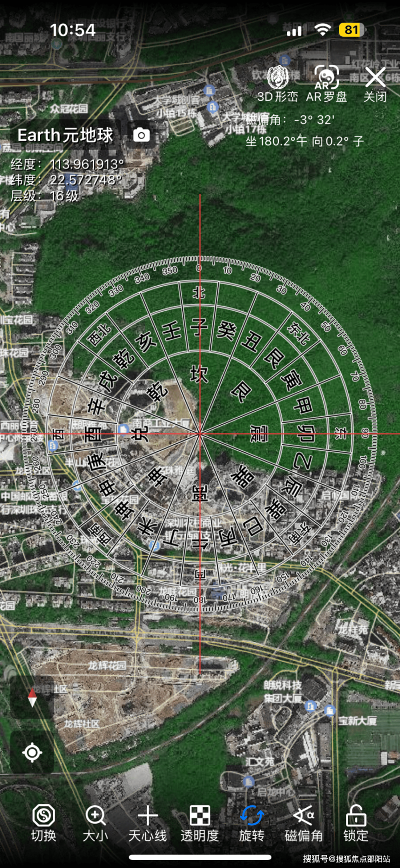The height and width of the screenshot is (868, 400).
Task: Toggle the 天心线 crosshair lines
Action: pyautogui.click(x=148, y=823)
